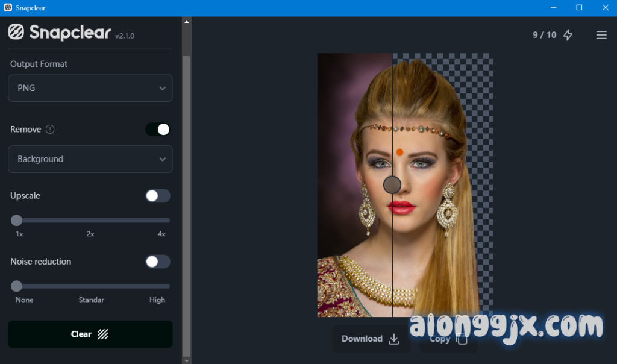Turn on Noise reduction toggle

158,262
